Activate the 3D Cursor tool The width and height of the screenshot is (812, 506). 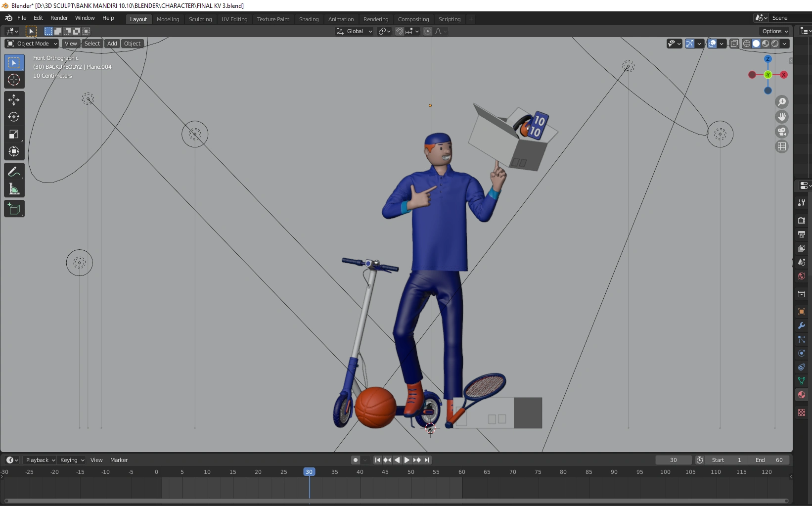[x=14, y=80]
